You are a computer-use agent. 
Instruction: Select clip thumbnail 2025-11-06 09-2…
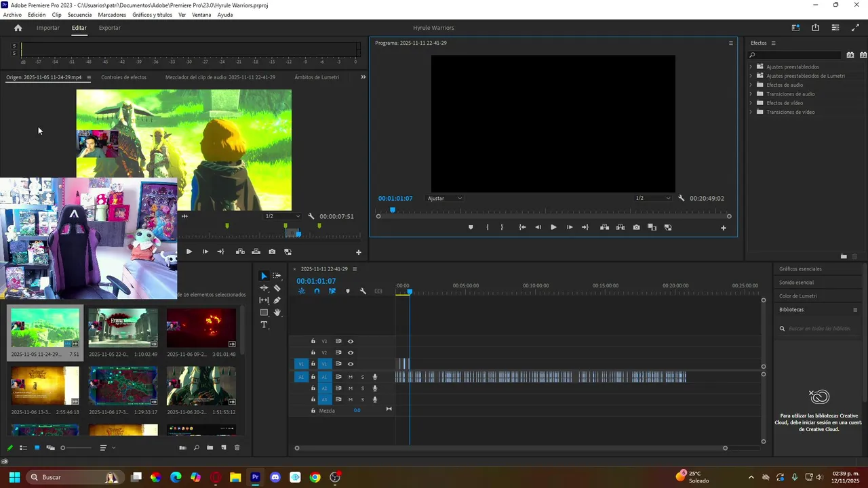point(201,328)
